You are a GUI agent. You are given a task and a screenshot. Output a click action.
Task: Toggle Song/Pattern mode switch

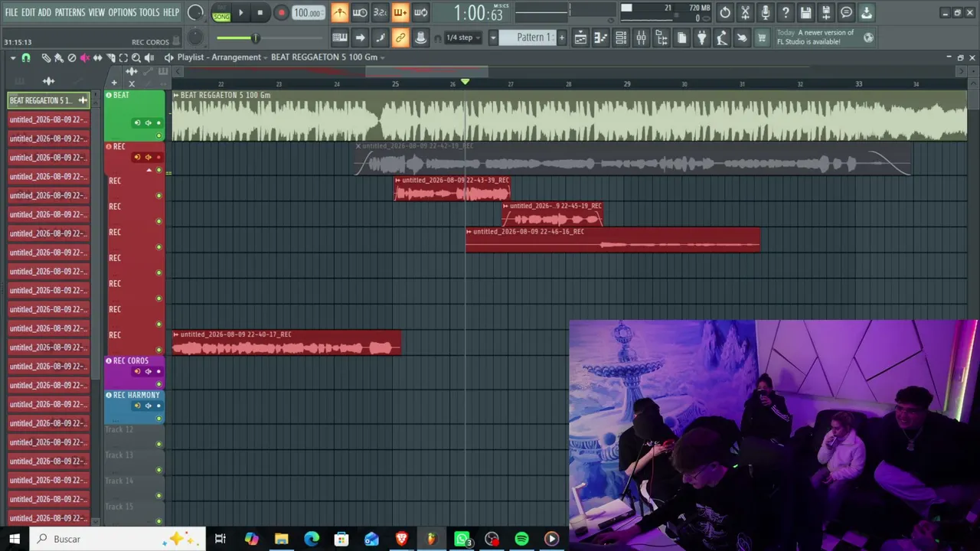pos(221,13)
